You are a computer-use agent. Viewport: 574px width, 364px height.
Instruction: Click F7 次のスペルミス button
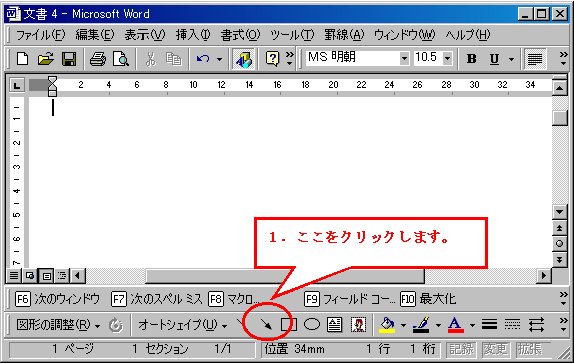coord(157,299)
